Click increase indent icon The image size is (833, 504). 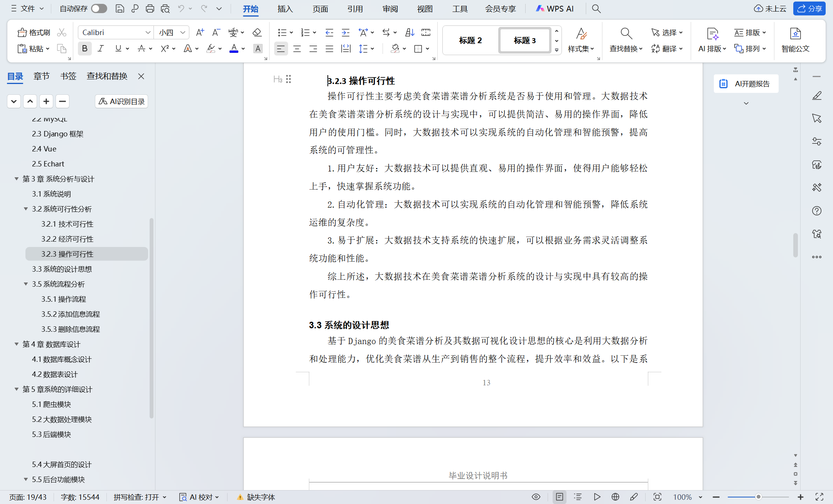(346, 32)
